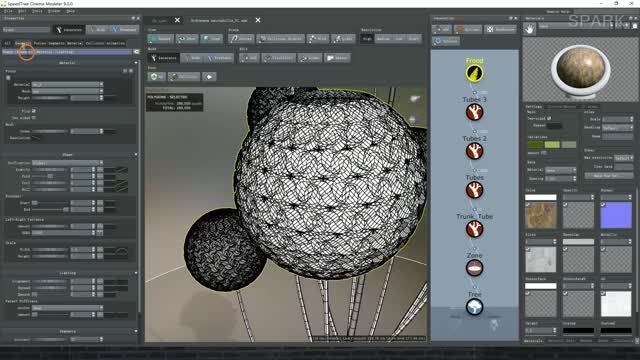This screenshot has width=640, height=360.
Task: Toggle the Flip checkbox in Properties panel
Action: click(x=33, y=111)
